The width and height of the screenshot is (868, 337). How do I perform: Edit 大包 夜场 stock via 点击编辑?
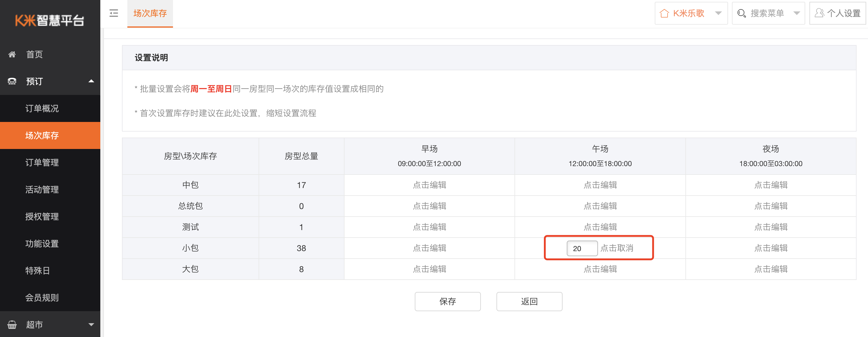point(771,269)
